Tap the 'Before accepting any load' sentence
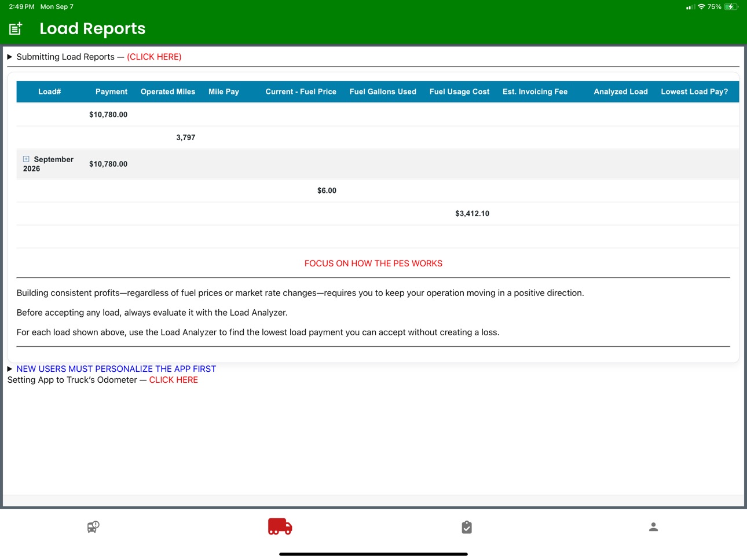This screenshot has width=747, height=560. (x=152, y=313)
